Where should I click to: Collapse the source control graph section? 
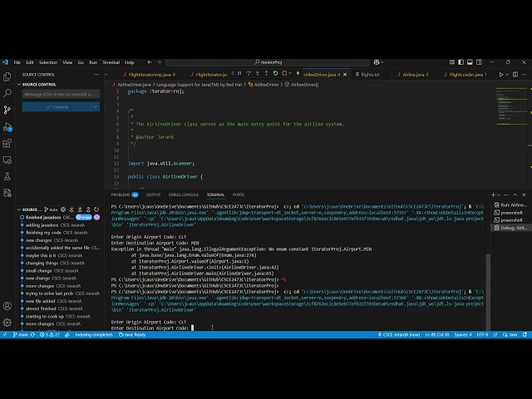pyautogui.click(x=19, y=209)
